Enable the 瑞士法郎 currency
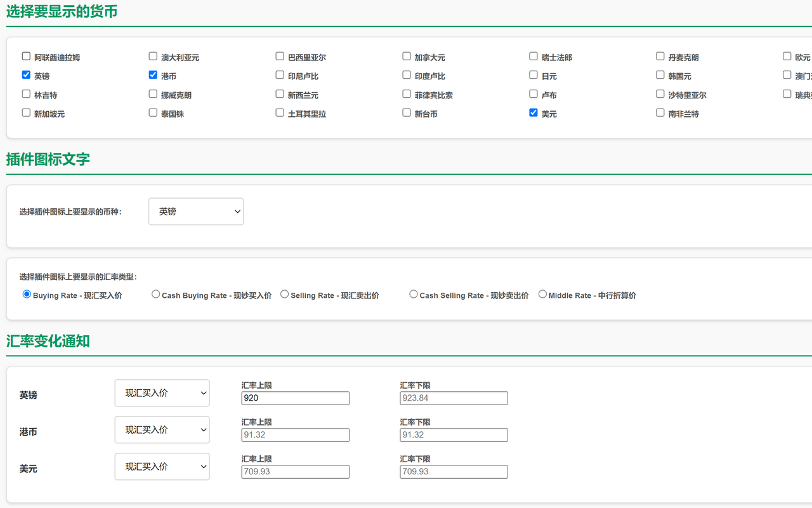The image size is (812, 508). (533, 56)
